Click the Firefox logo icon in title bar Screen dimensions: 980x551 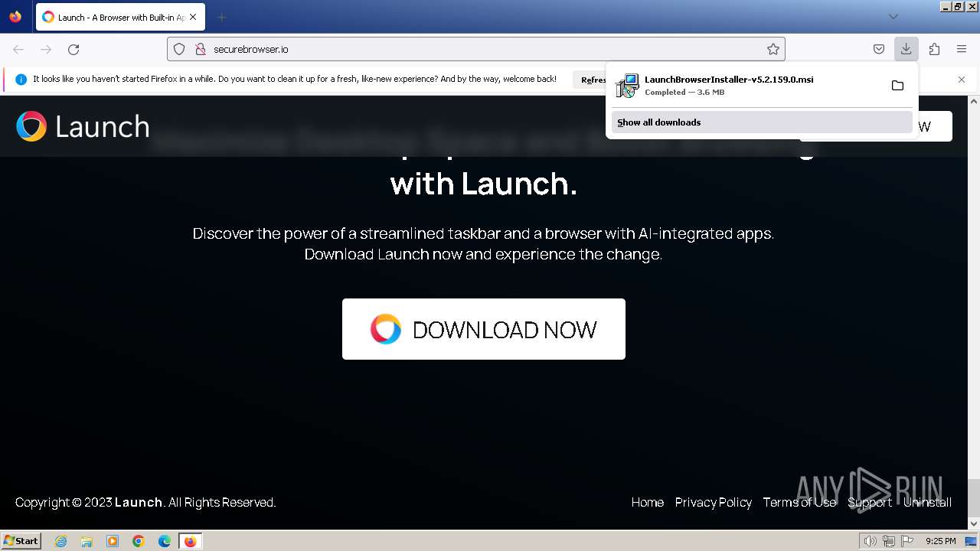click(15, 17)
